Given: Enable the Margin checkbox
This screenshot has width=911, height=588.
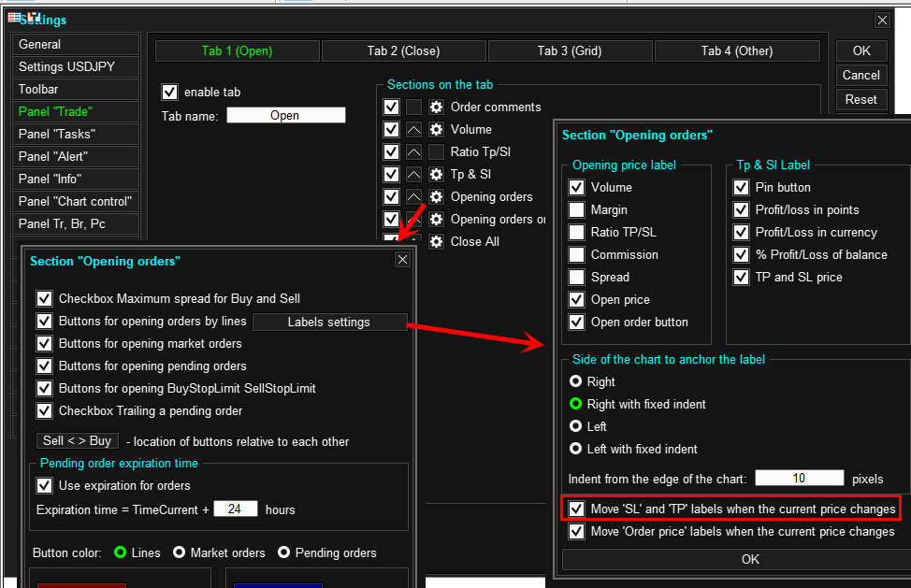Looking at the screenshot, I should tap(576, 209).
